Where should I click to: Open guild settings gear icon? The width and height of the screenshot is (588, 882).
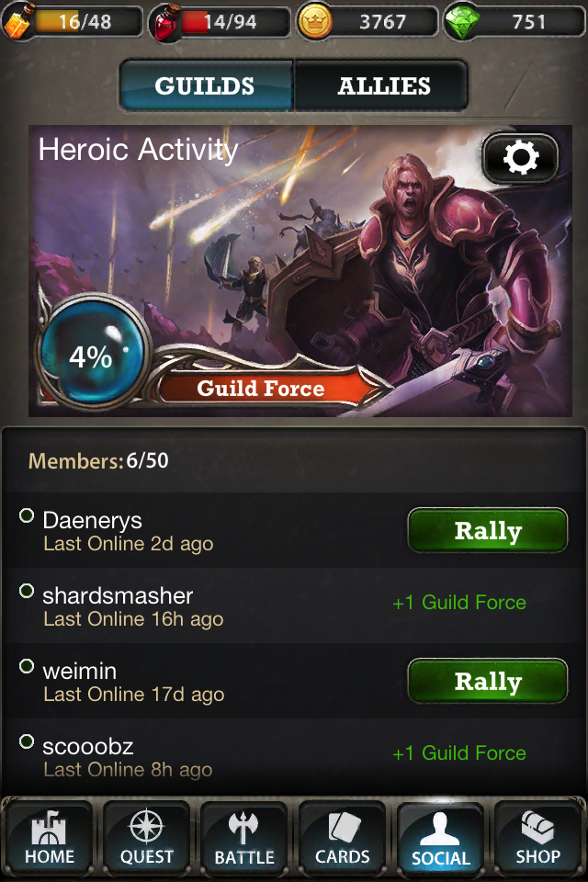point(520,158)
